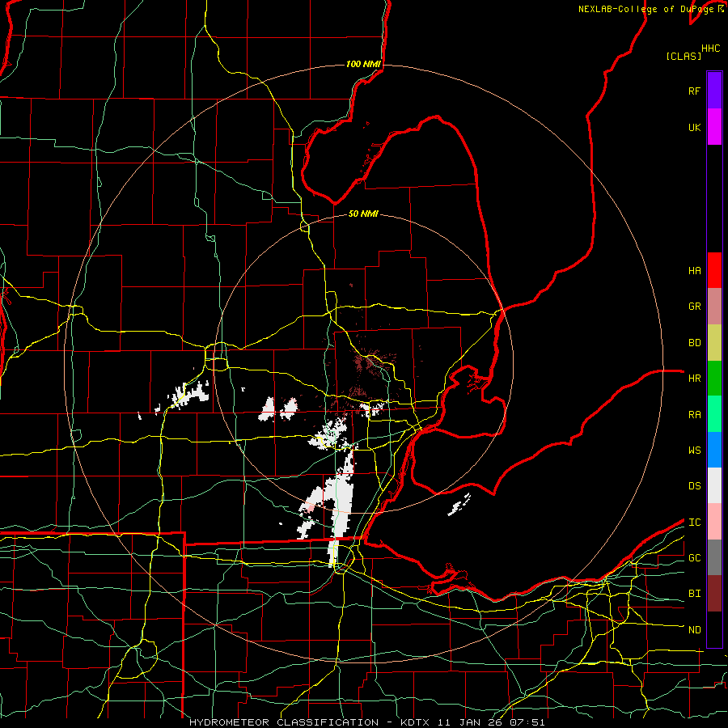Click the 'WS' legend label
Image resolution: width=728 pixels, height=728 pixels.
[694, 450]
